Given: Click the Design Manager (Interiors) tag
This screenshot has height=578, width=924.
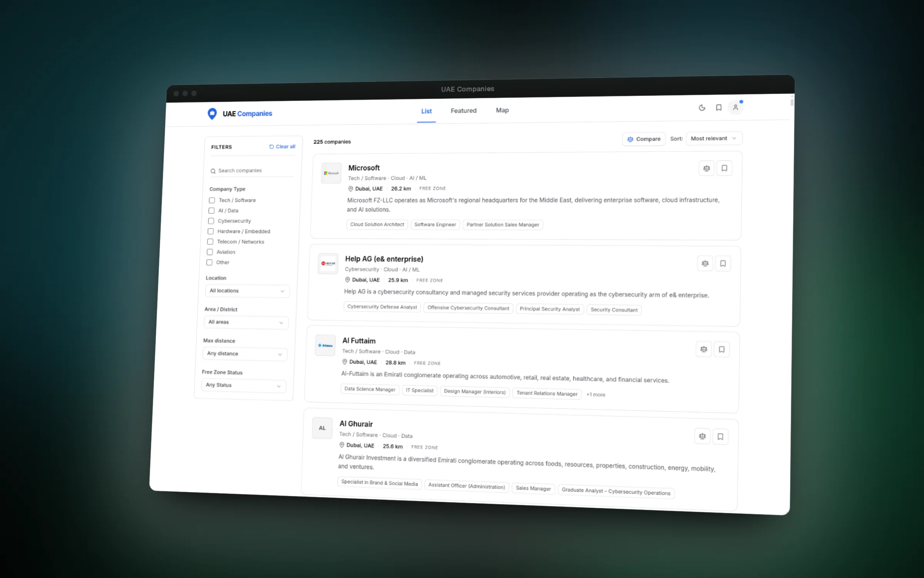Looking at the screenshot, I should coord(475,392).
